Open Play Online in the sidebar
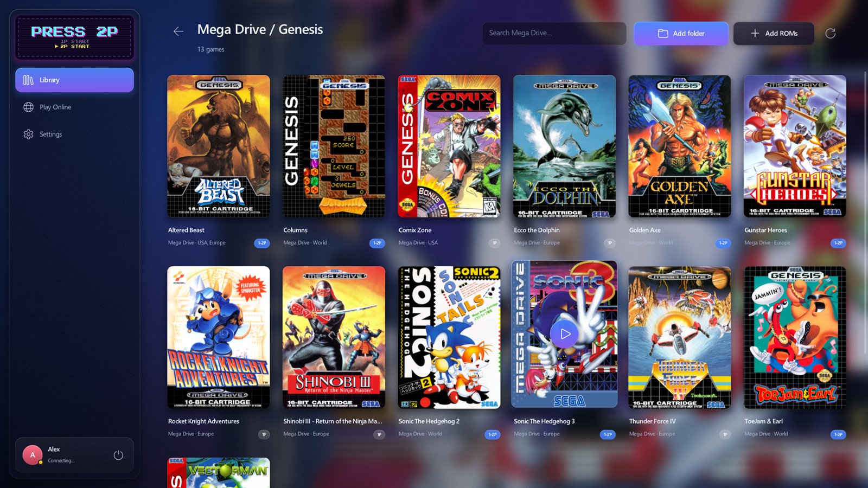The height and width of the screenshot is (488, 868). [74, 107]
